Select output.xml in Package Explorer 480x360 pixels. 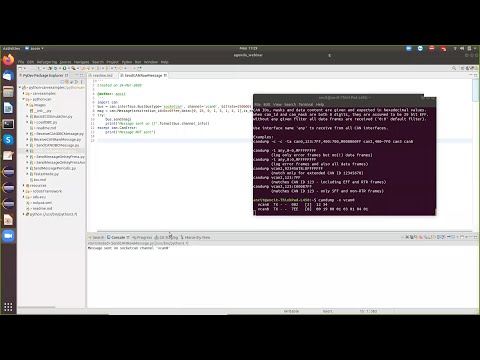click(x=39, y=203)
